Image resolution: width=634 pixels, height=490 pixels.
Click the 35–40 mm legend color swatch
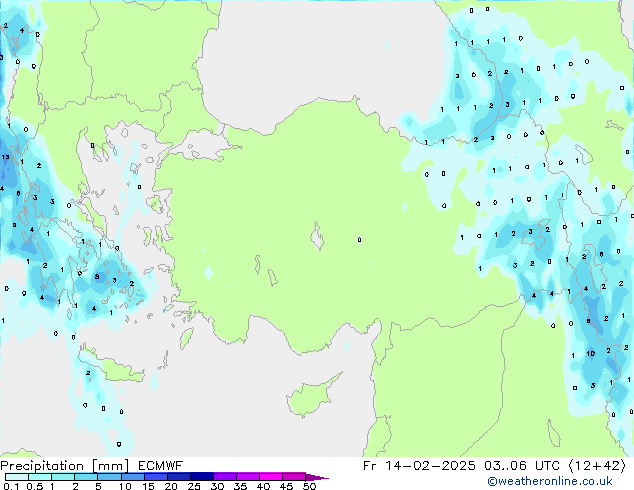[x=247, y=477]
